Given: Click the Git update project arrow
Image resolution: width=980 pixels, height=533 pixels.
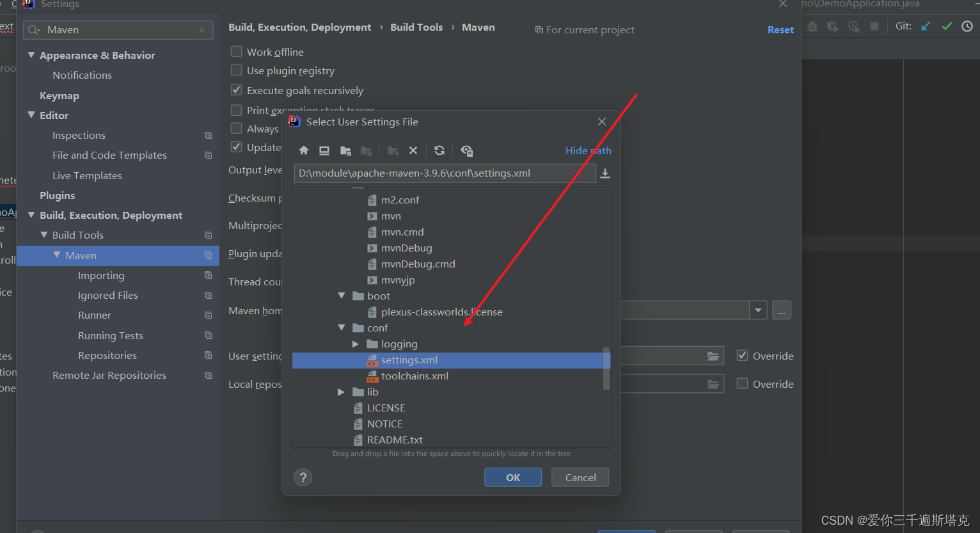Looking at the screenshot, I should (x=926, y=26).
